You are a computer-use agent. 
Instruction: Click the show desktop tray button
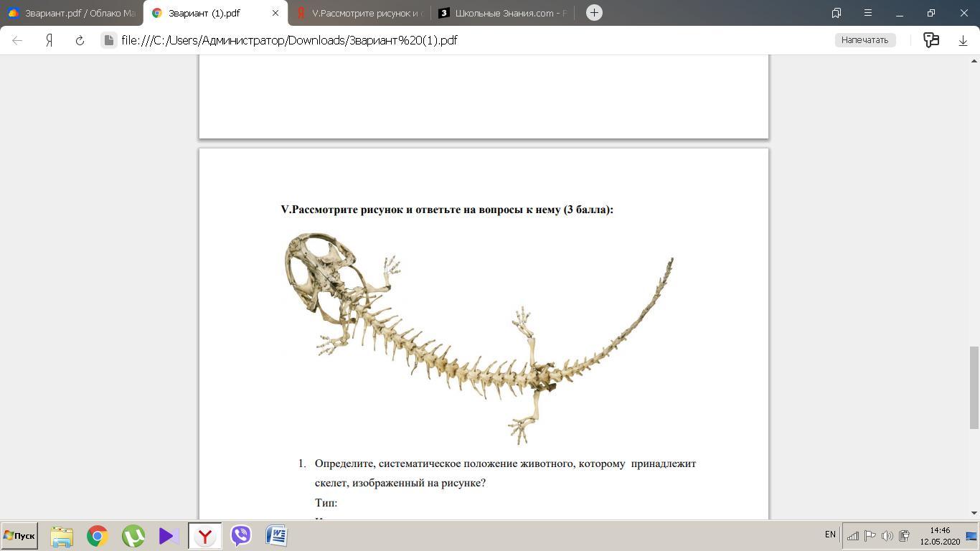[x=971, y=536]
